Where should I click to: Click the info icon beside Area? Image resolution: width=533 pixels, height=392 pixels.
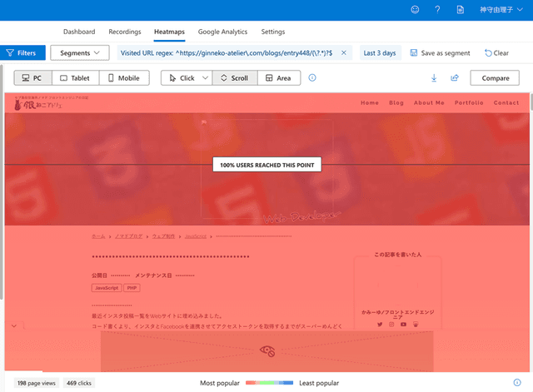click(312, 77)
